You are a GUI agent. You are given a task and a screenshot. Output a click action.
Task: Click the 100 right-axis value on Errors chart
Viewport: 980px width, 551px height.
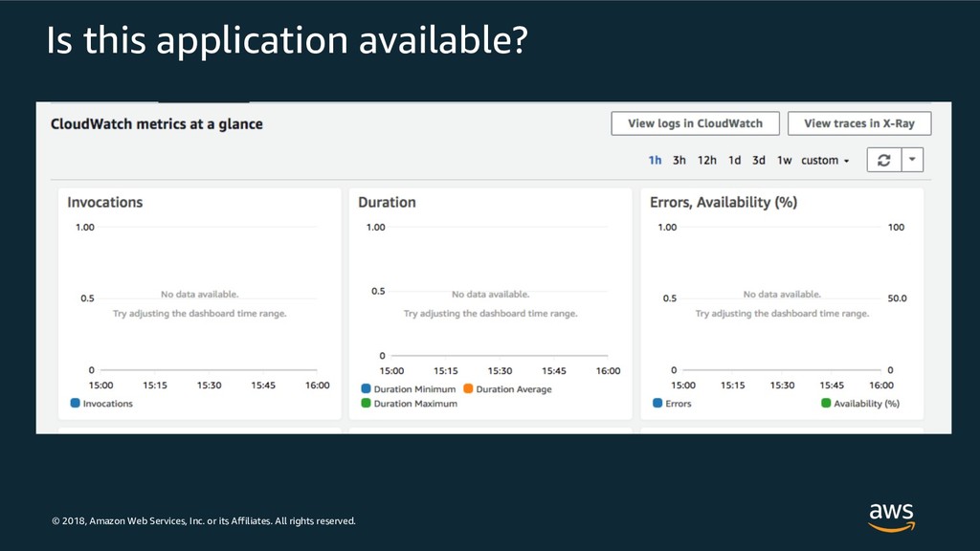click(x=896, y=228)
